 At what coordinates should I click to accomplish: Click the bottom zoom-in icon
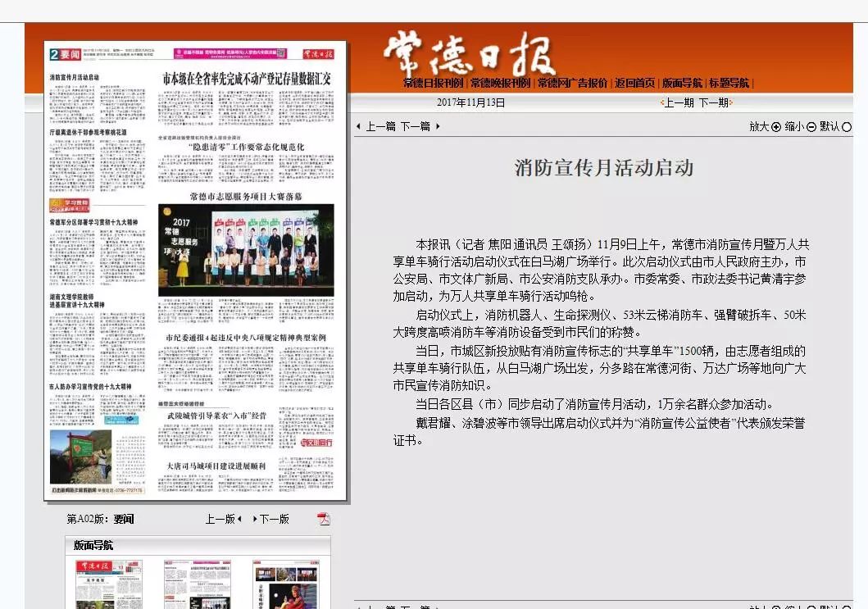click(x=777, y=607)
